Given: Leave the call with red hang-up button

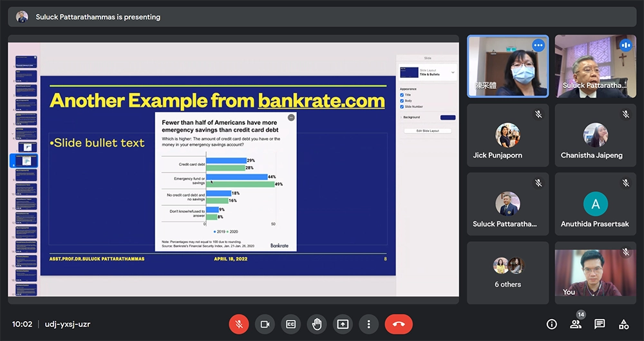Looking at the screenshot, I should 399,324.
